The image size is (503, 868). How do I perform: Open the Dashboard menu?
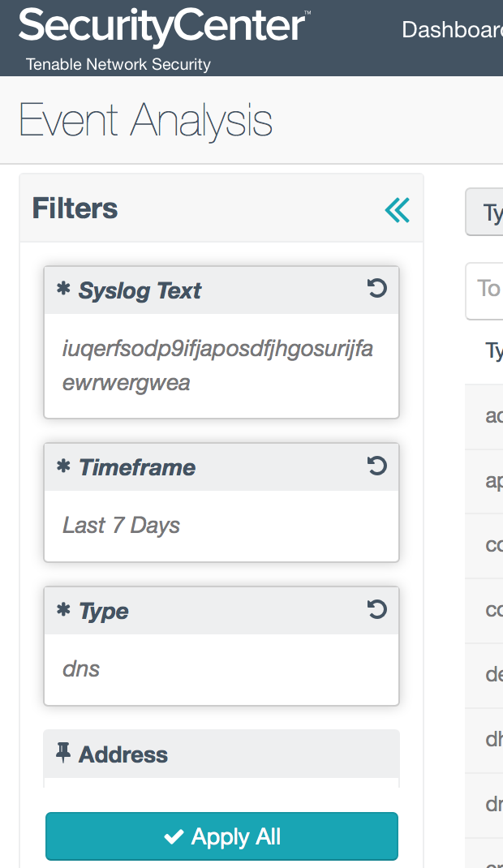tap(452, 30)
